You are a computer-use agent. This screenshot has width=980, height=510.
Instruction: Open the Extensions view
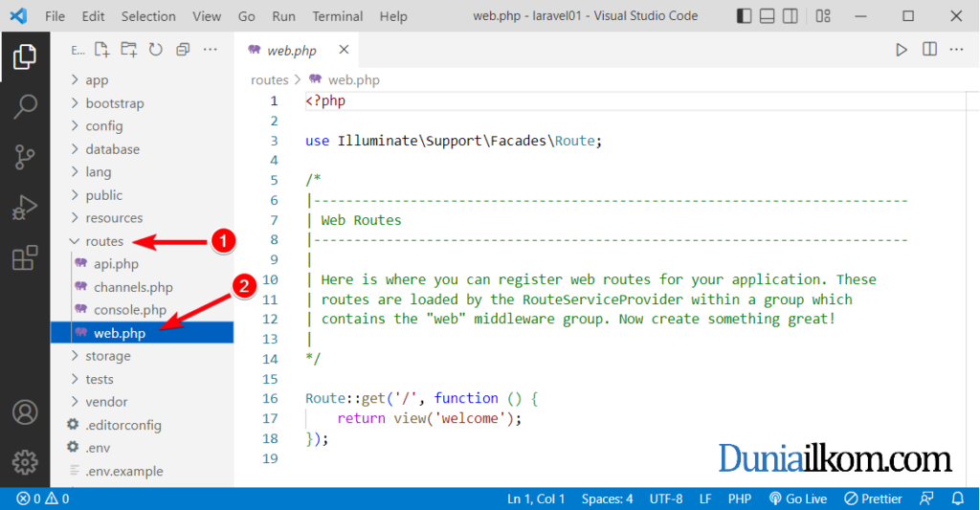tap(24, 257)
